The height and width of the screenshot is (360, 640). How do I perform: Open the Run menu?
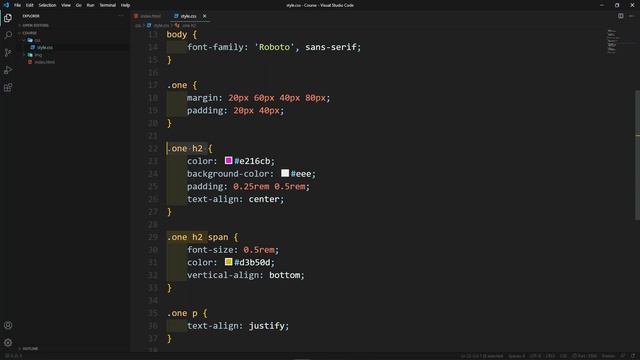point(91,5)
